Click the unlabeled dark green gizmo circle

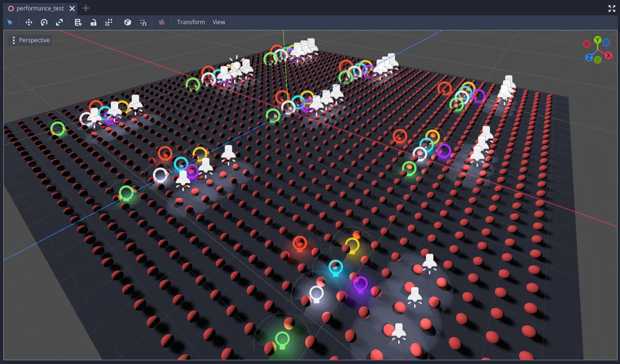[x=598, y=60]
